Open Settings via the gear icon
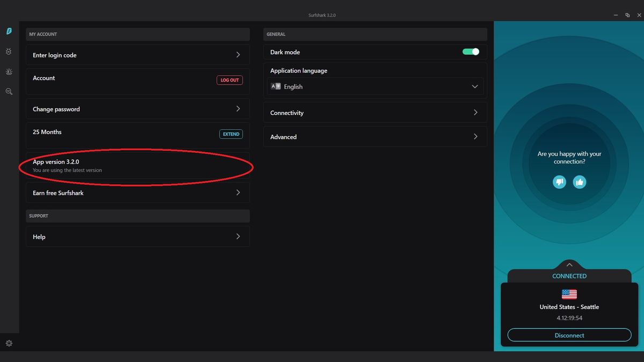The image size is (644, 362). pyautogui.click(x=9, y=343)
